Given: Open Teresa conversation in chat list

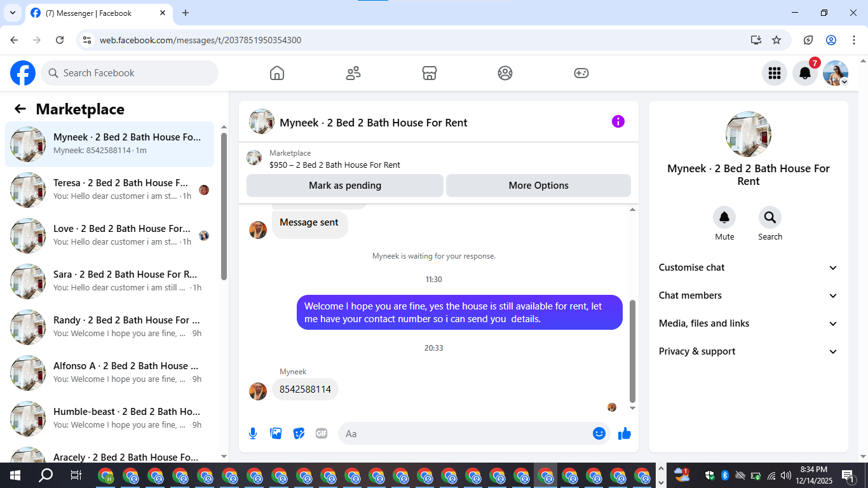Looking at the screenshot, I should click(110, 190).
